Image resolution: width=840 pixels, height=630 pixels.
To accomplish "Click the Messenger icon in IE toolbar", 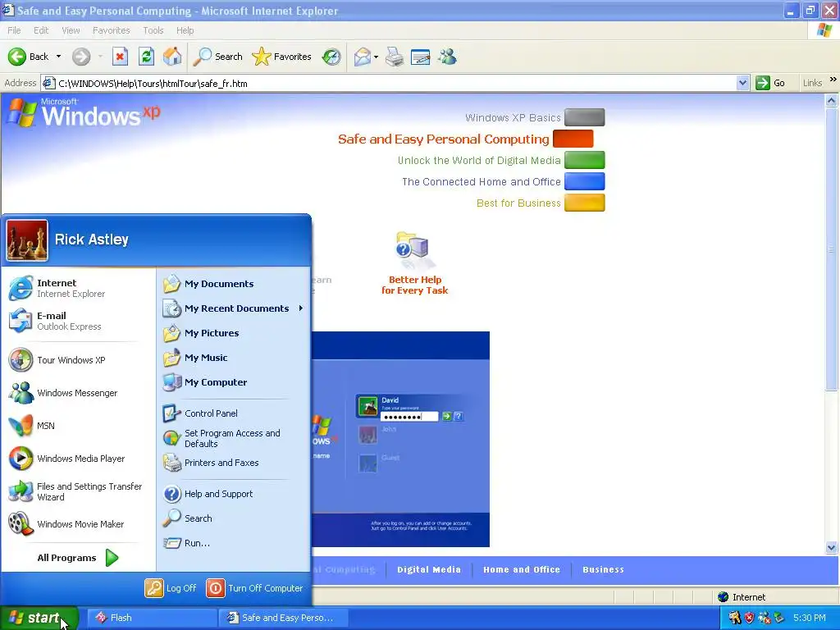I will tap(447, 57).
